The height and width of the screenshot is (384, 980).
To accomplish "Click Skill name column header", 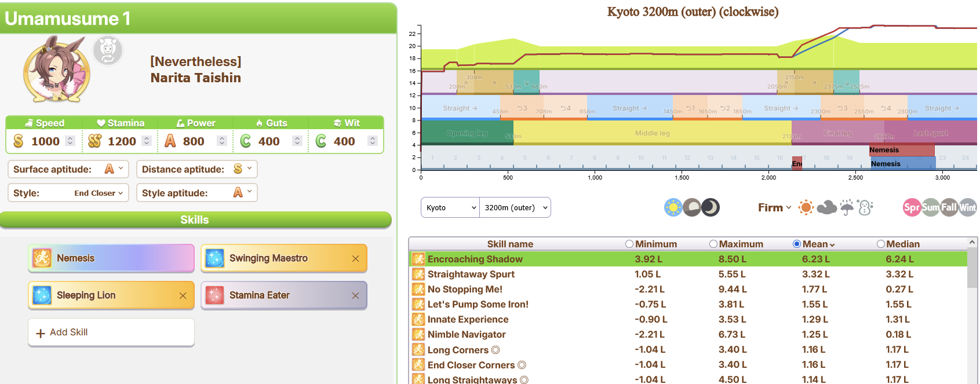I will 510,244.
